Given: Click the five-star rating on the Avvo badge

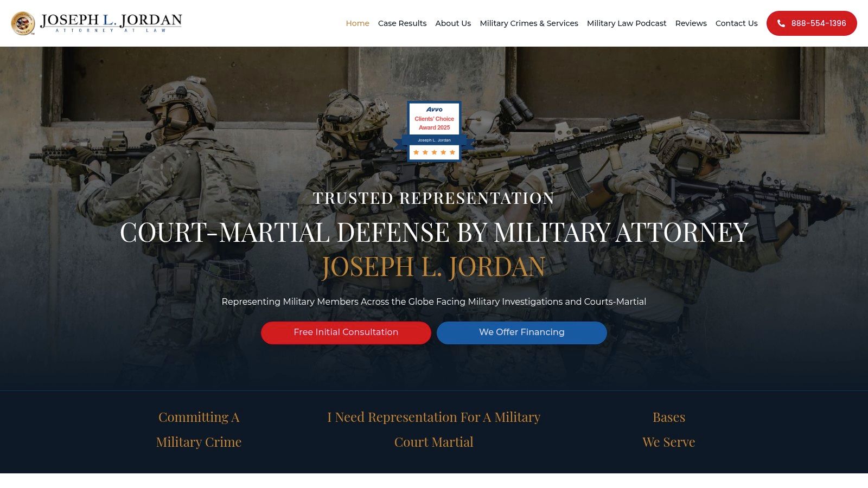Looking at the screenshot, I should [434, 152].
